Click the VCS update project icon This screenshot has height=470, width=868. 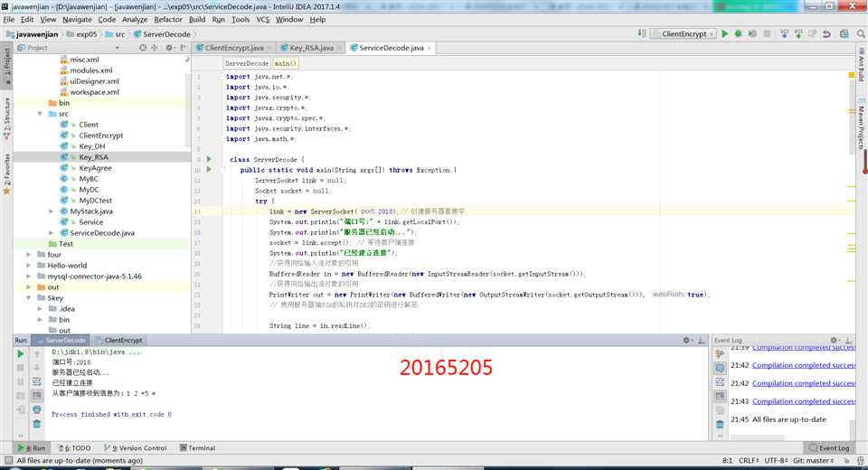pyautogui.click(x=784, y=33)
